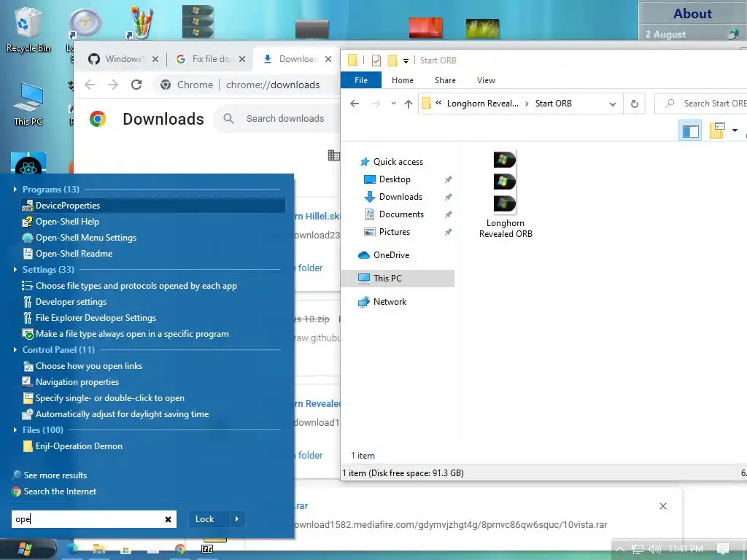Open the Share ribbon tab
This screenshot has height=560, width=747.
[445, 80]
